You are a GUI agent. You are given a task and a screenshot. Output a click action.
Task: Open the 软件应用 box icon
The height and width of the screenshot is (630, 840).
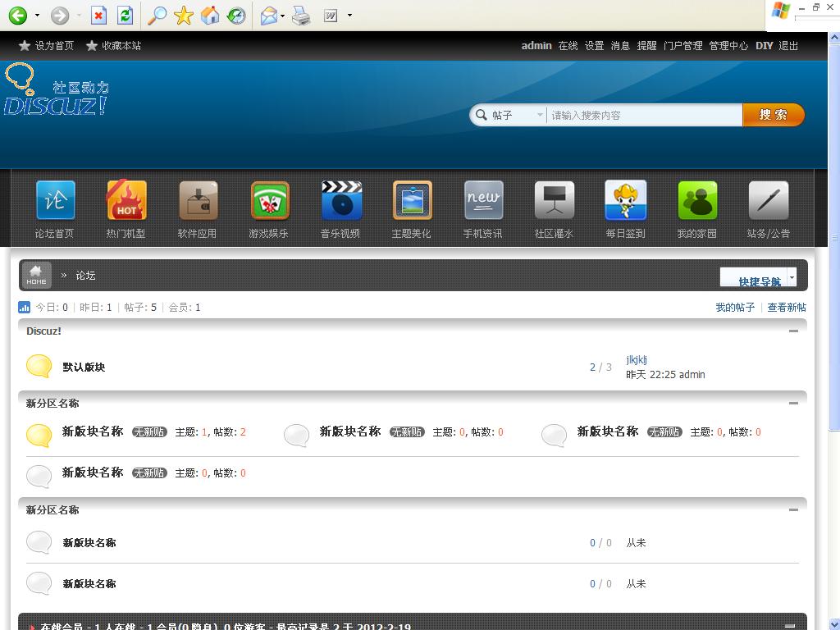[199, 200]
